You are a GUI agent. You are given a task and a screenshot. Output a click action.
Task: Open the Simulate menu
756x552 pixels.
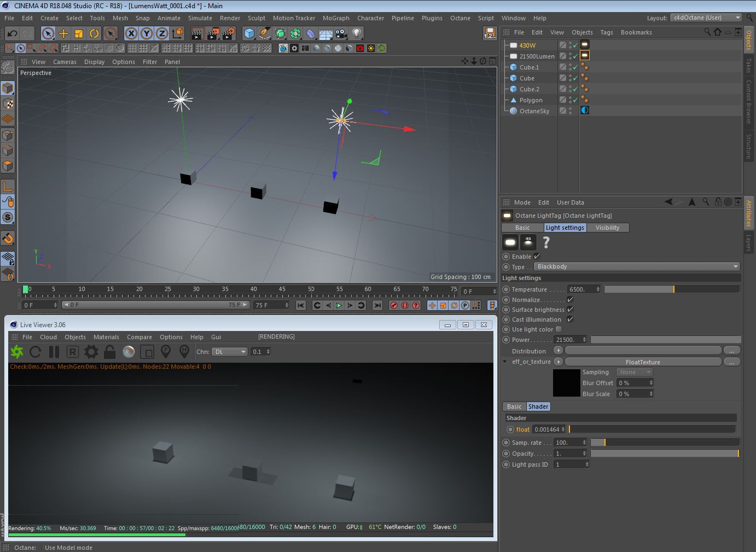[200, 18]
